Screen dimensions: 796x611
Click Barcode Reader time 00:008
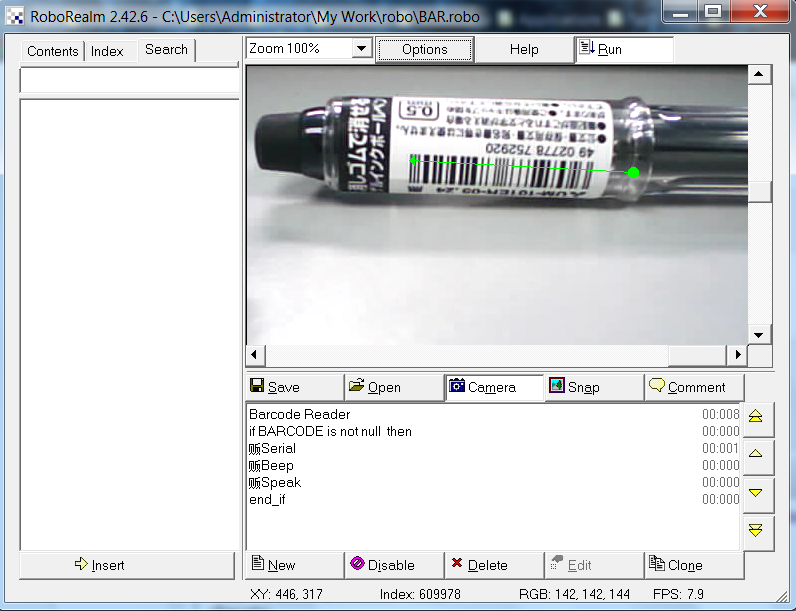point(720,414)
